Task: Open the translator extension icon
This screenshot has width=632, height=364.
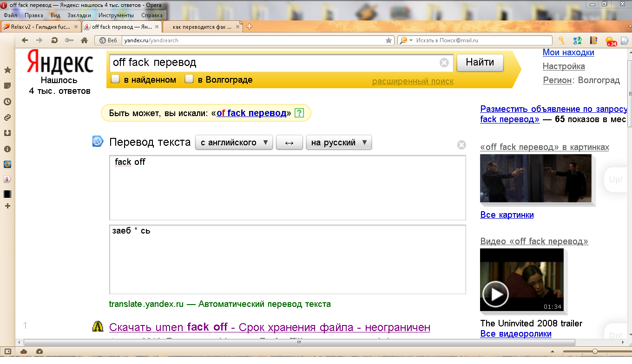Action: pos(578,40)
